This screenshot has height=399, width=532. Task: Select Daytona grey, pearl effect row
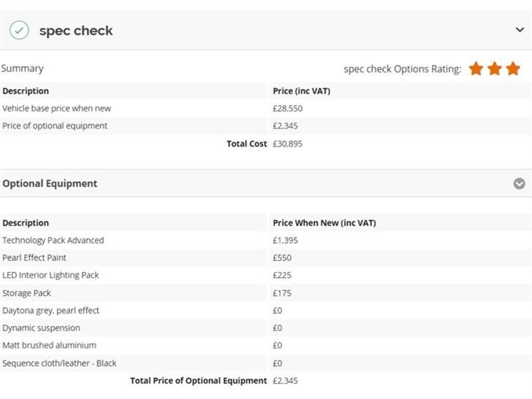pos(266,310)
